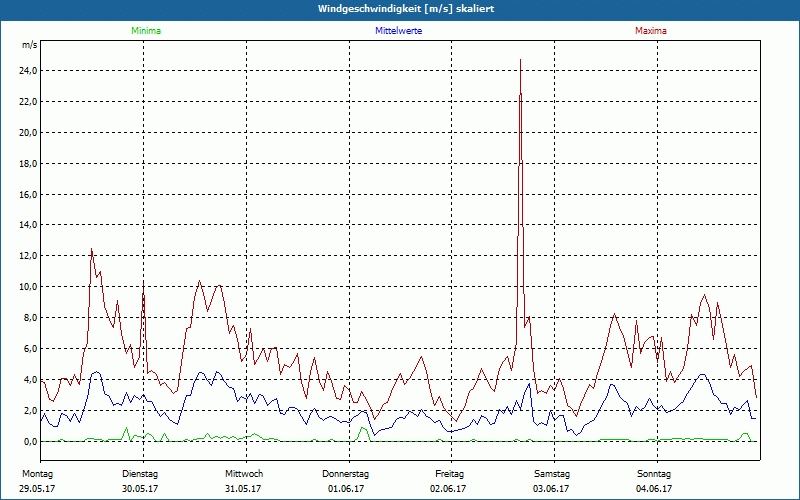Click the 10,0 y-axis value
The height and width of the screenshot is (500, 800).
(x=28, y=287)
